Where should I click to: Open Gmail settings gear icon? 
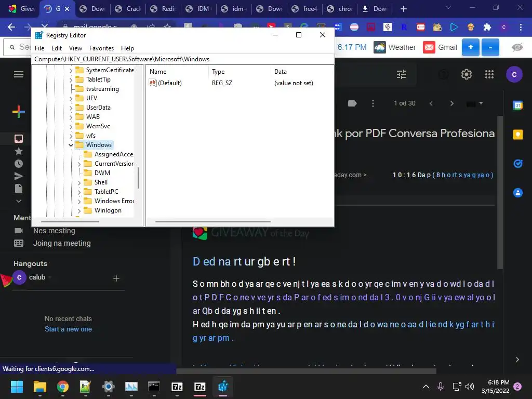[467, 74]
